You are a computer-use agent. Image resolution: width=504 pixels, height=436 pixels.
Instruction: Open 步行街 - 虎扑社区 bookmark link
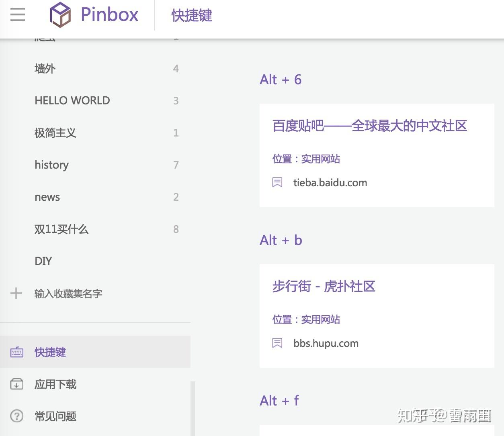324,286
